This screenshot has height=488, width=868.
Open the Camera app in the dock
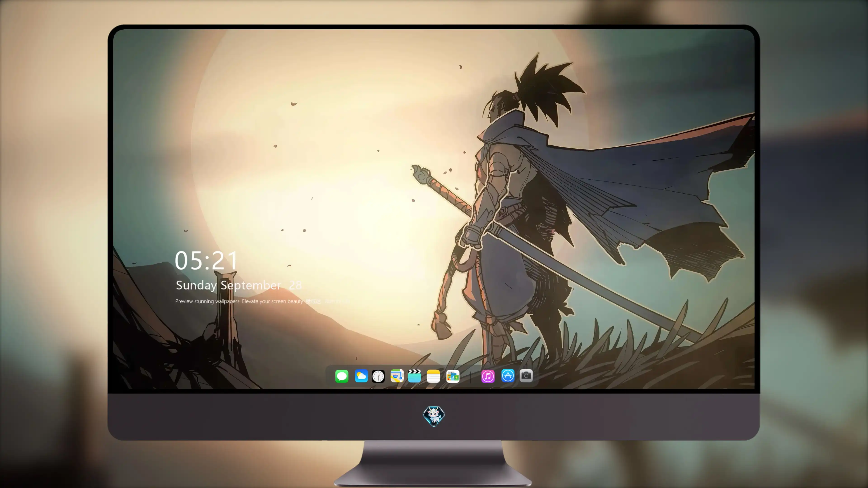coord(526,376)
